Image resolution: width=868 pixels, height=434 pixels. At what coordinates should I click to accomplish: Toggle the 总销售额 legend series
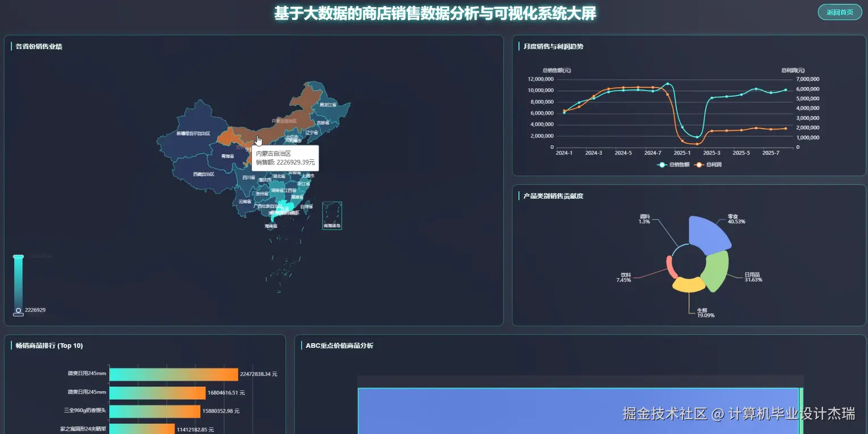673,165
